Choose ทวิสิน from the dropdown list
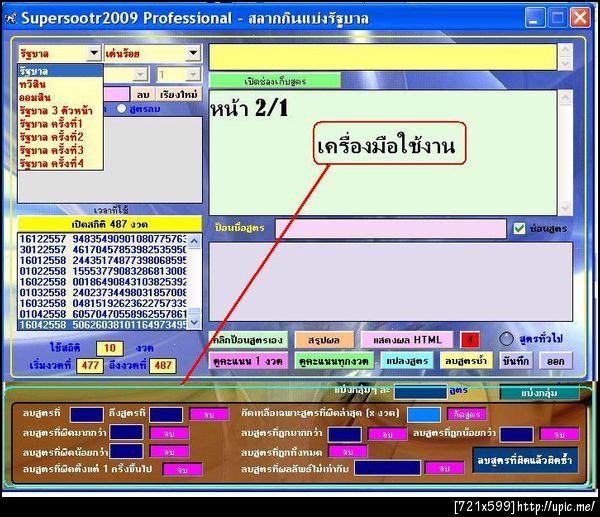 pyautogui.click(x=60, y=84)
